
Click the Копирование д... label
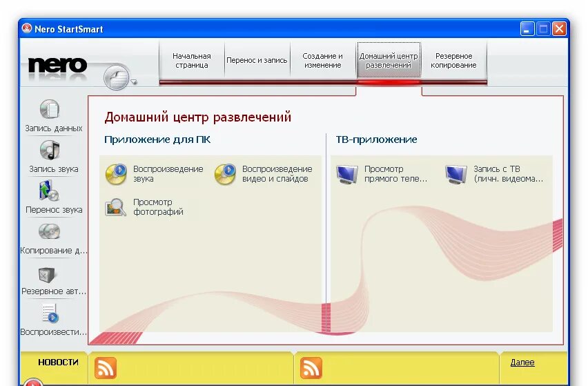point(54,251)
